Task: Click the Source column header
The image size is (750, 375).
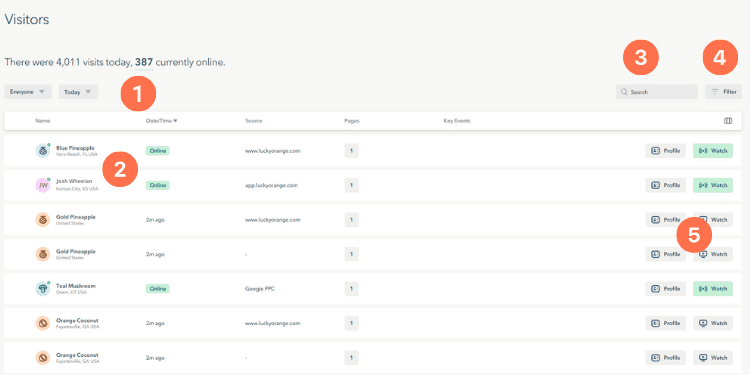Action: pos(254,121)
